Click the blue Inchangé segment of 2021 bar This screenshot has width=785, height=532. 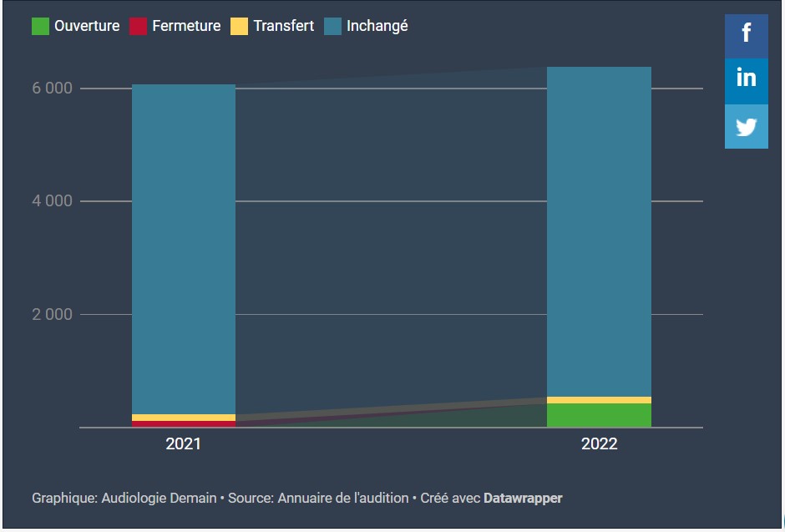tap(184, 251)
